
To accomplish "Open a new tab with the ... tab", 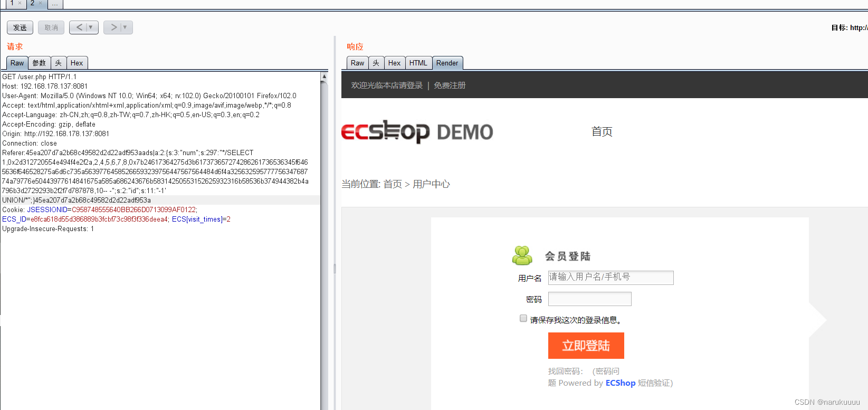I will (x=55, y=4).
